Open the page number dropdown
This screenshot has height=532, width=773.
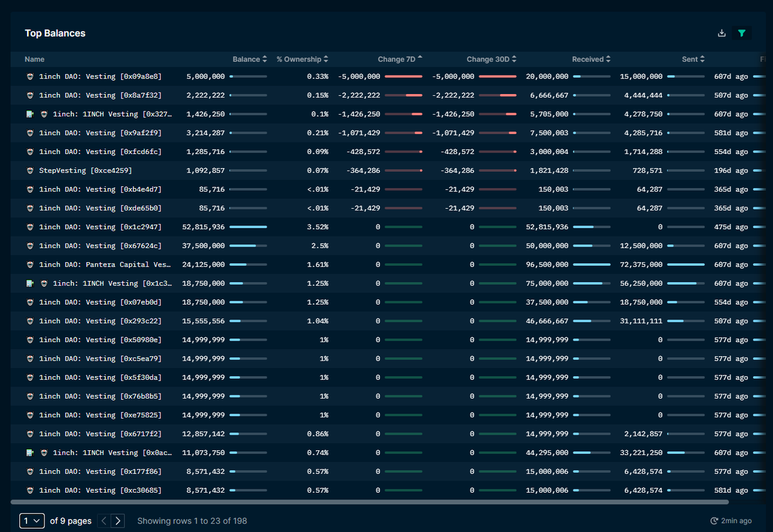(x=32, y=520)
